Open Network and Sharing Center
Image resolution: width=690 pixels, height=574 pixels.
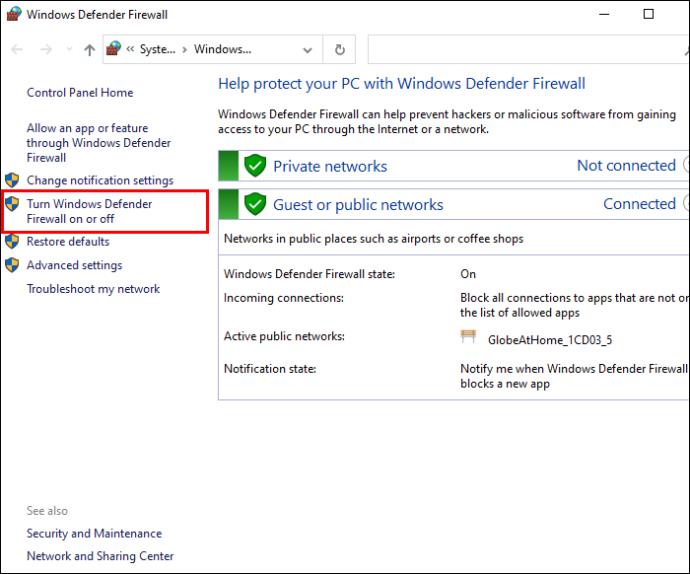(100, 556)
